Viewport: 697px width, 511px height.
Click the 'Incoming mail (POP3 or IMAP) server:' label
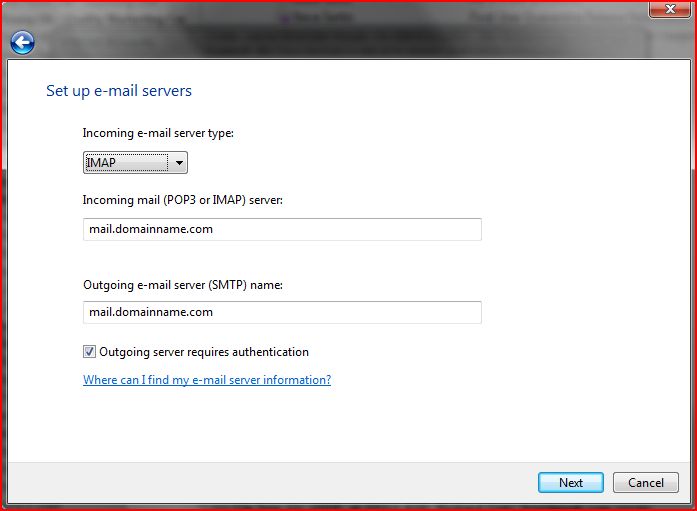[183, 200]
